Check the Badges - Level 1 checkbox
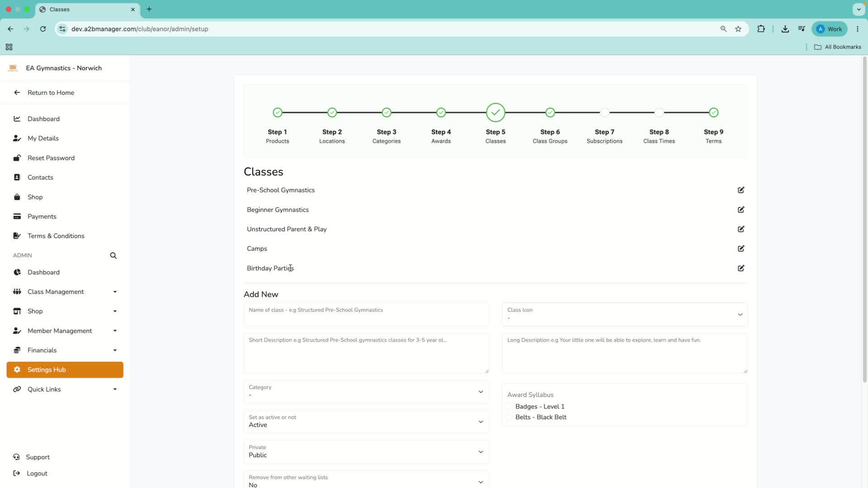 [509, 407]
